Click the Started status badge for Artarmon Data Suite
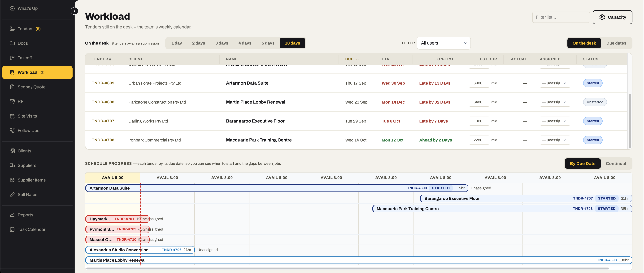Viewport: 644px width, 273px height. pyautogui.click(x=592, y=83)
